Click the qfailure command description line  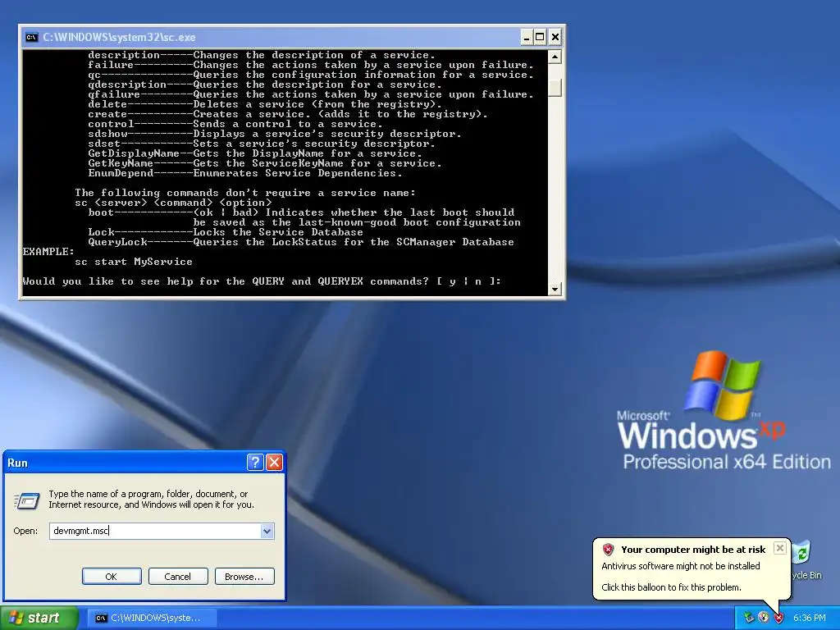(x=311, y=94)
